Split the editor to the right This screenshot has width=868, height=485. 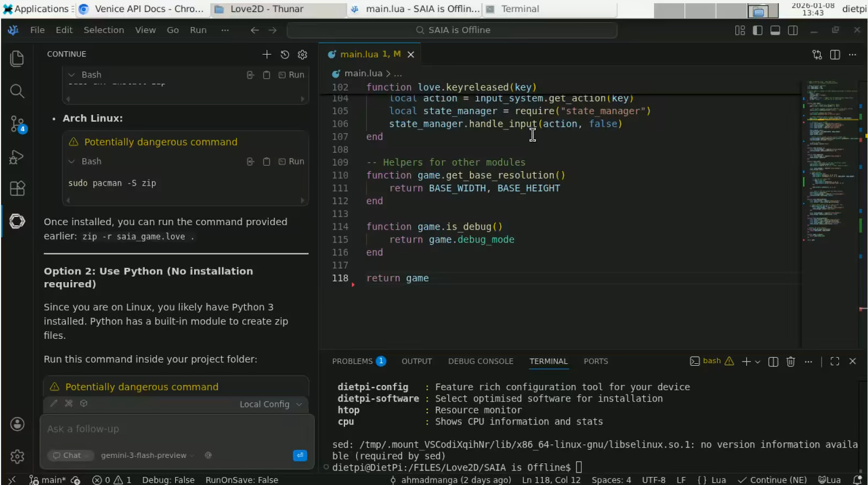click(835, 55)
